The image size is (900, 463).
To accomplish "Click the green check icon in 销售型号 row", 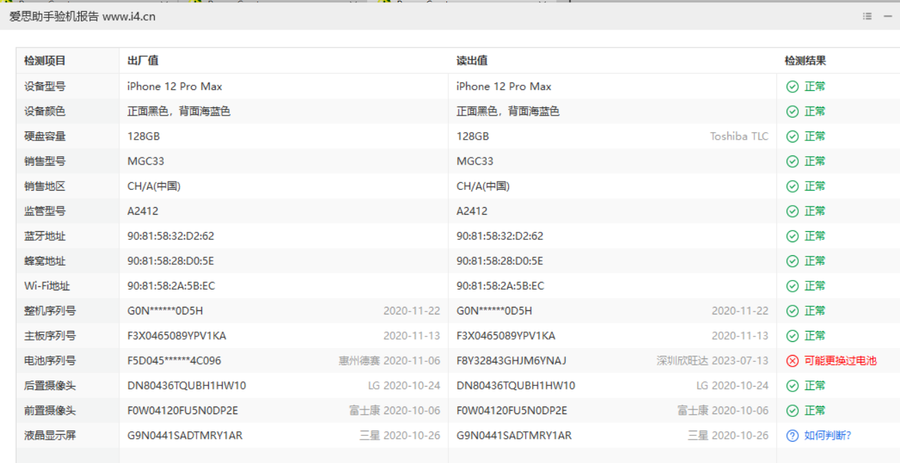I will coord(792,161).
